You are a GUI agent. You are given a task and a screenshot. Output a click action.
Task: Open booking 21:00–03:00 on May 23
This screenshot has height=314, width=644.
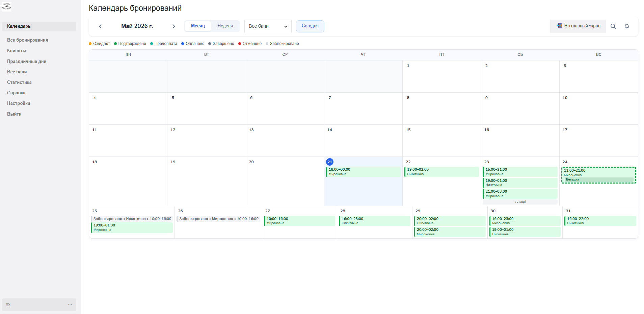pos(520,194)
